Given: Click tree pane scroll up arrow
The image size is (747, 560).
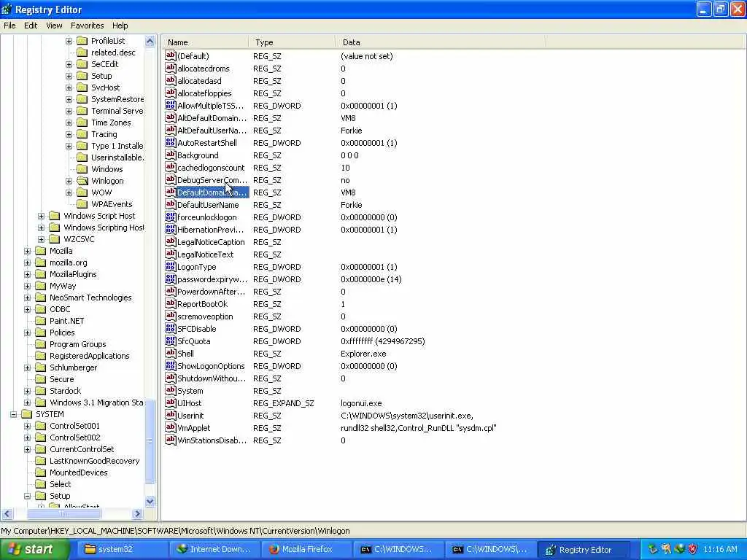Looking at the screenshot, I should pos(150,42).
